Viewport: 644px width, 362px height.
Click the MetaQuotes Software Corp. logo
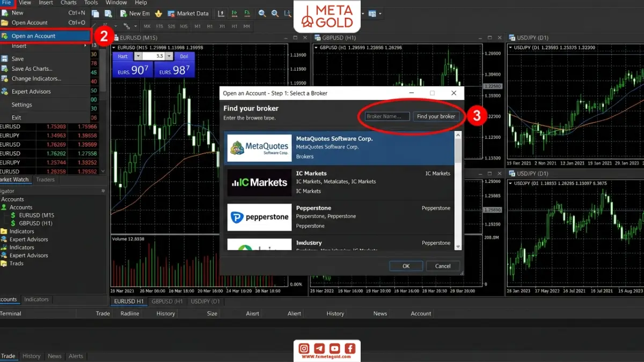click(x=259, y=147)
